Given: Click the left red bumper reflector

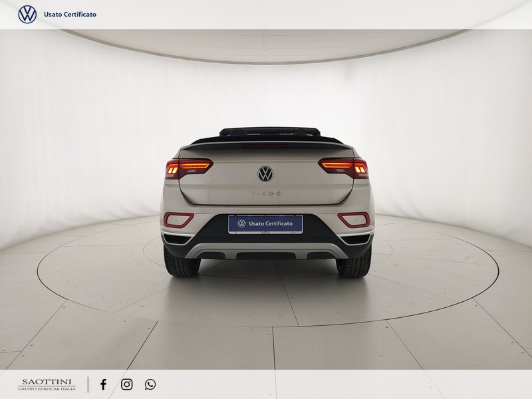Looking at the screenshot, I should tap(179, 219).
